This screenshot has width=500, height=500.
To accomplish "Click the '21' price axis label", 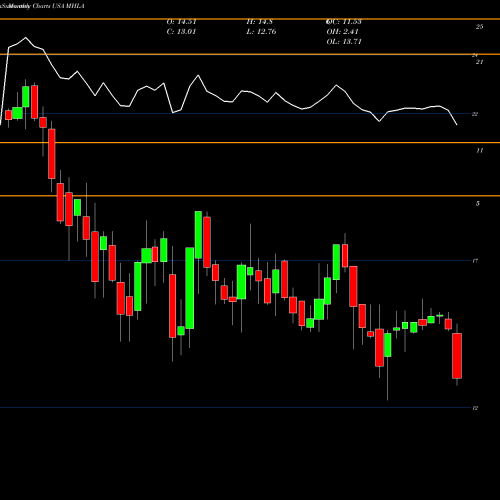I will pyautogui.click(x=479, y=62).
